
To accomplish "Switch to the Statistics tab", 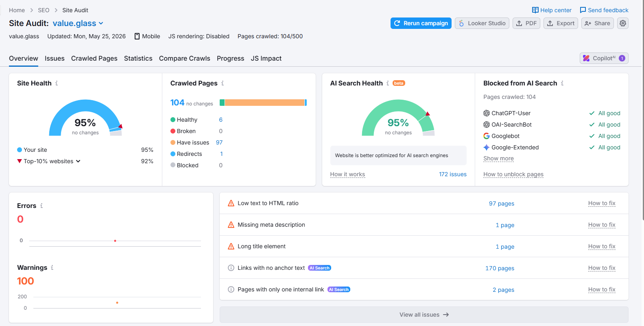I will pos(138,58).
